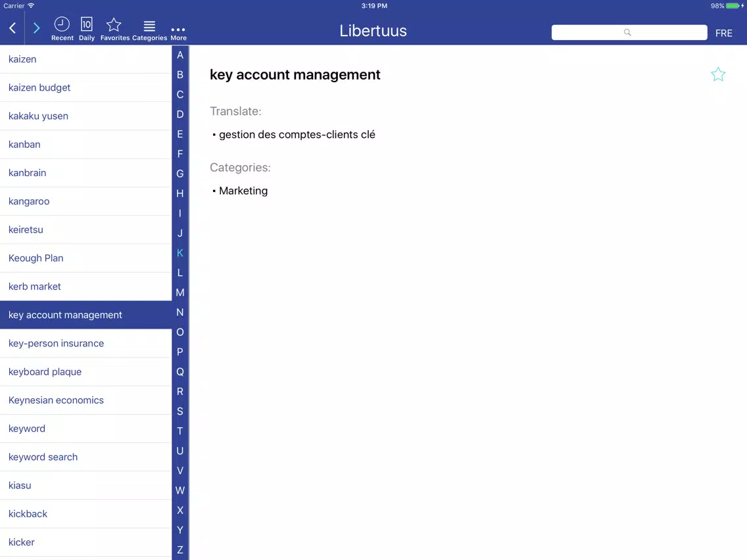Open the keiretsu entry
Image resolution: width=747 pixels, height=560 pixels.
click(85, 229)
